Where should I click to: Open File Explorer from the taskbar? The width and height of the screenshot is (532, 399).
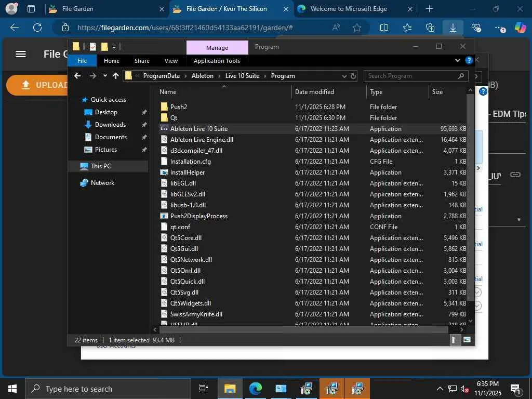230,389
